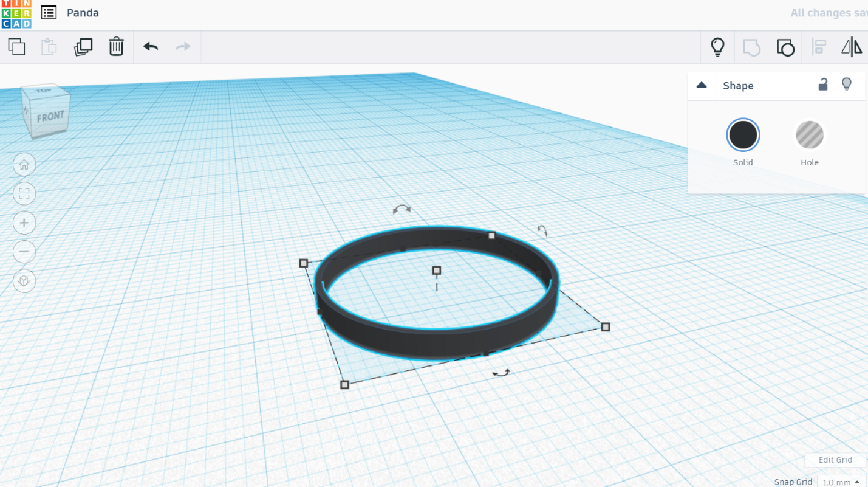Click the Solid label text
This screenshot has width=868, height=487.
pos(743,162)
